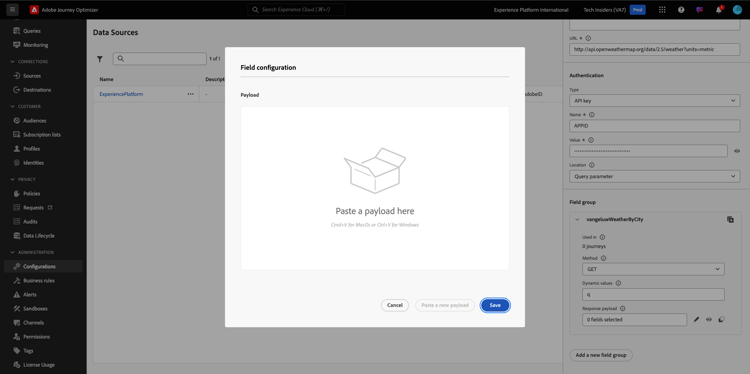The image size is (750, 374).
Task: Open Subscription lists in sidebar
Action: (43, 135)
